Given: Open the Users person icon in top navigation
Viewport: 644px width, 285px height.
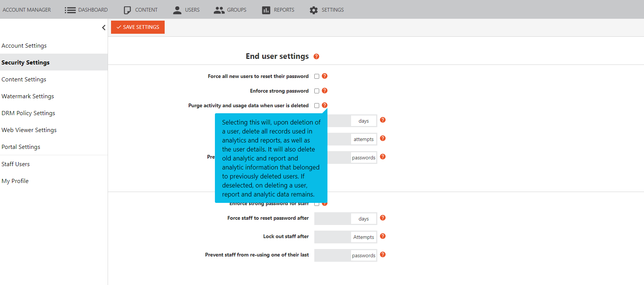Looking at the screenshot, I should point(177,10).
